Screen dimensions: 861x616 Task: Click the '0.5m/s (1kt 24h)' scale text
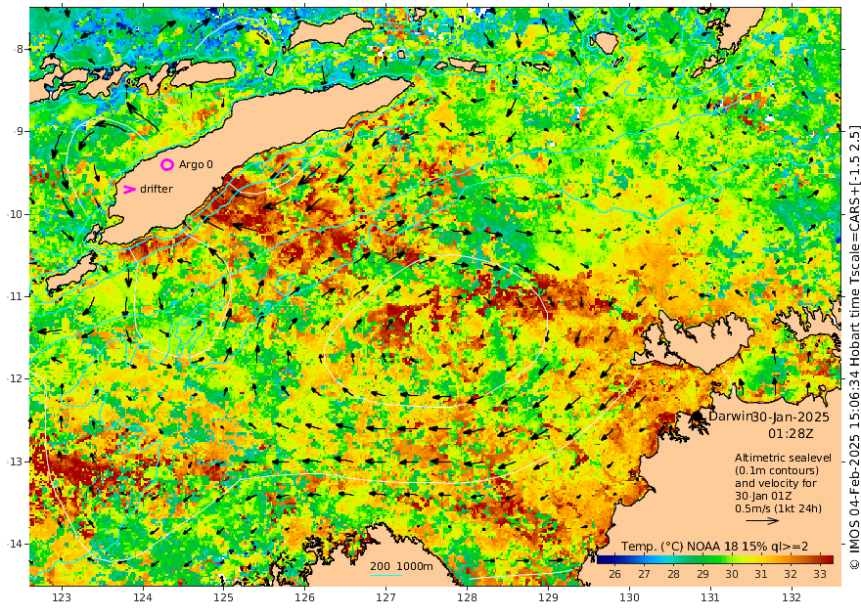pos(778,509)
